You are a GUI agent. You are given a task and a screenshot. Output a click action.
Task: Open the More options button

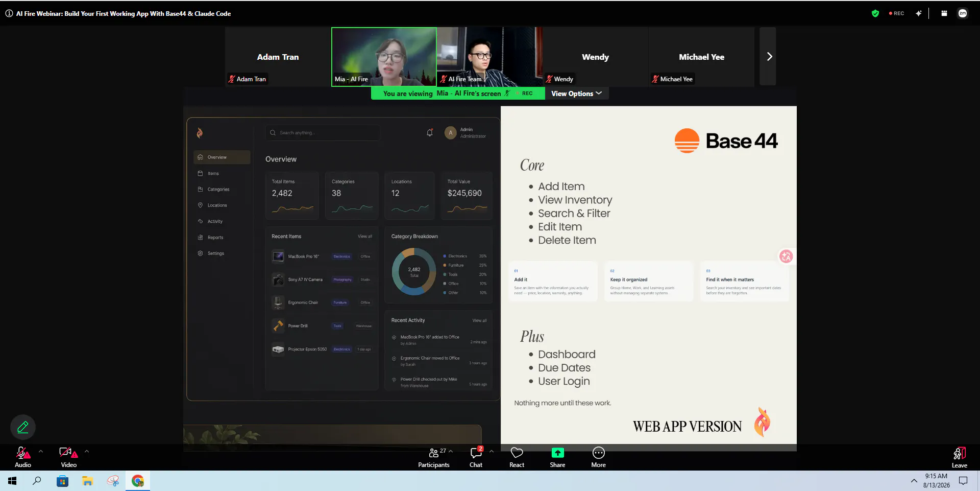pos(598,457)
